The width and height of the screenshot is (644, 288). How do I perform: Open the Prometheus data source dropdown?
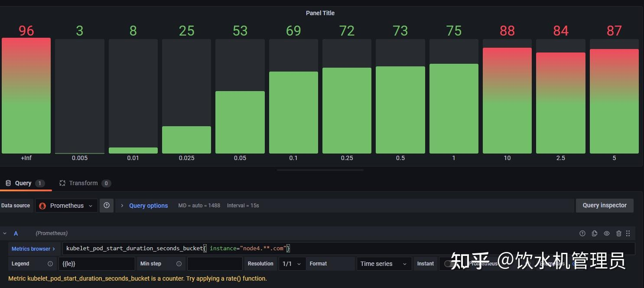tap(66, 206)
